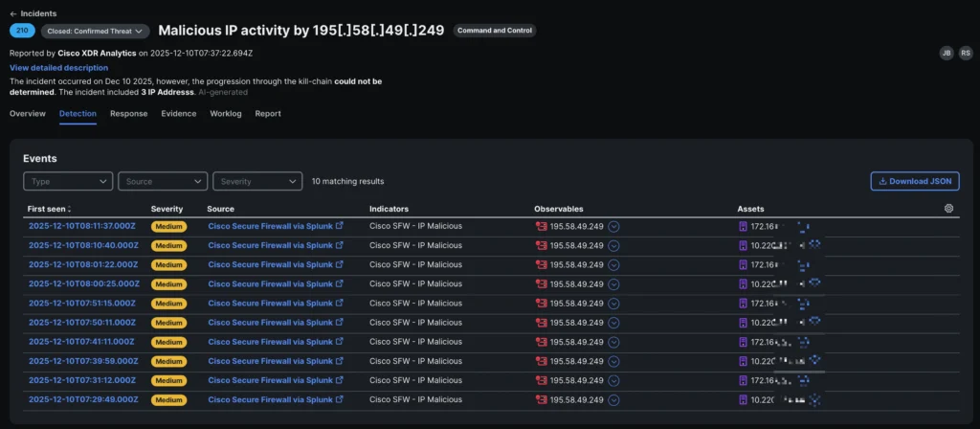Screen dimensions: 980x429
Task: Click asset device icon in 07:51:15 row
Action: pos(743,304)
